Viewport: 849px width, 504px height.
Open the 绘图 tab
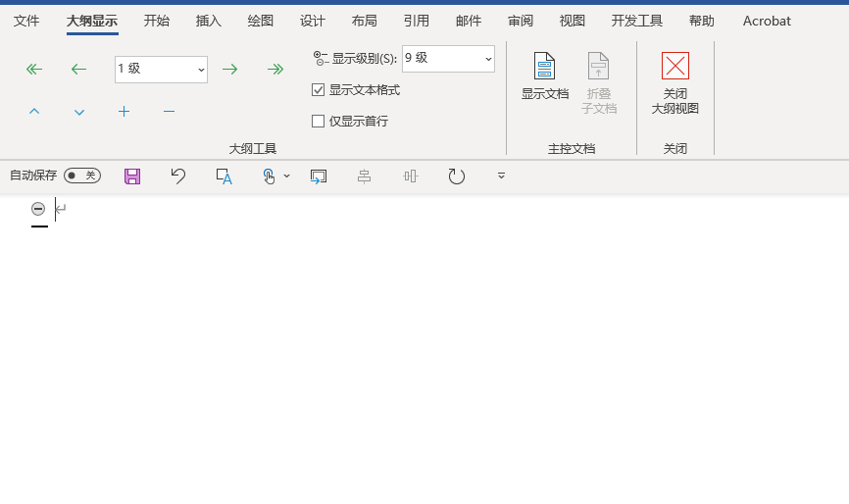pos(261,22)
